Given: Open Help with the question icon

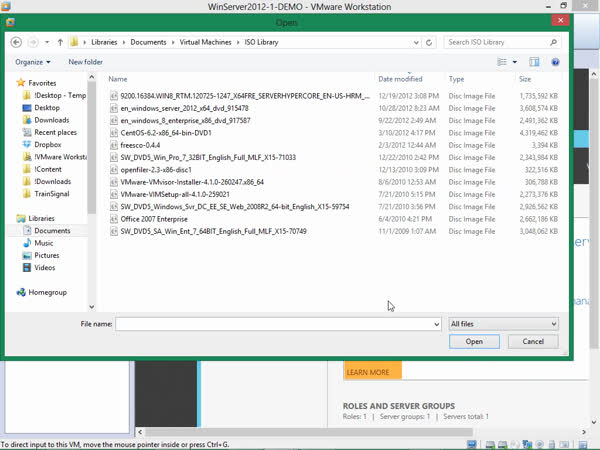Looking at the screenshot, I should click(555, 62).
